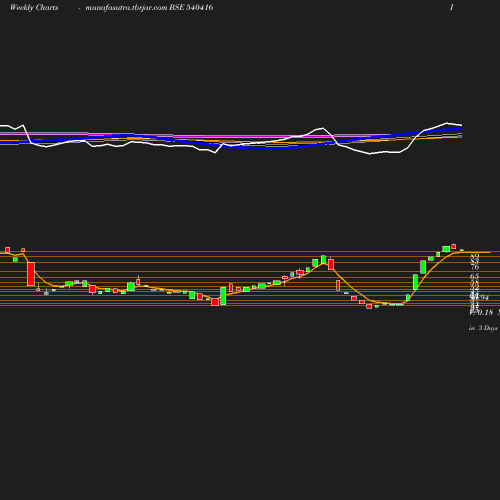Click the 'in 3 Days' text

(x=483, y=328)
